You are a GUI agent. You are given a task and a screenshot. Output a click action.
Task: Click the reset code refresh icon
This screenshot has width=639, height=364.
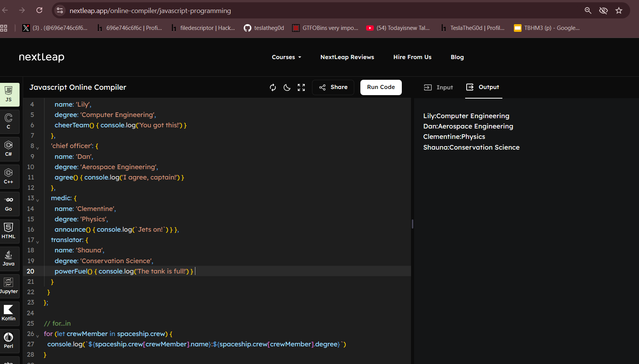click(273, 87)
